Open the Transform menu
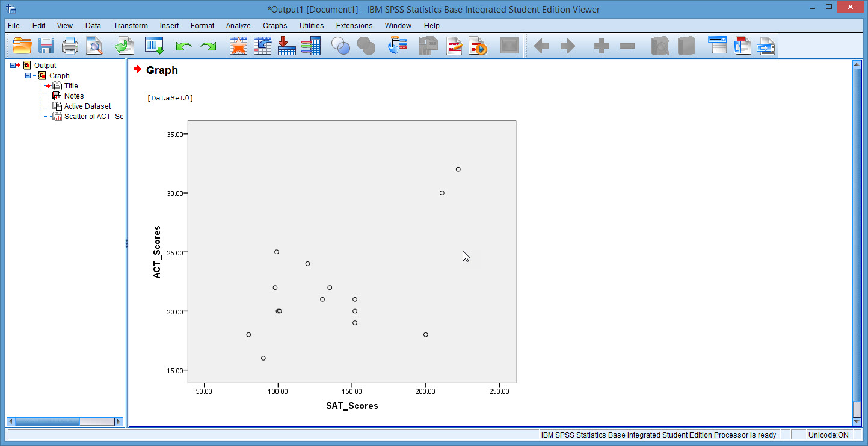The height and width of the screenshot is (446, 868). point(130,26)
